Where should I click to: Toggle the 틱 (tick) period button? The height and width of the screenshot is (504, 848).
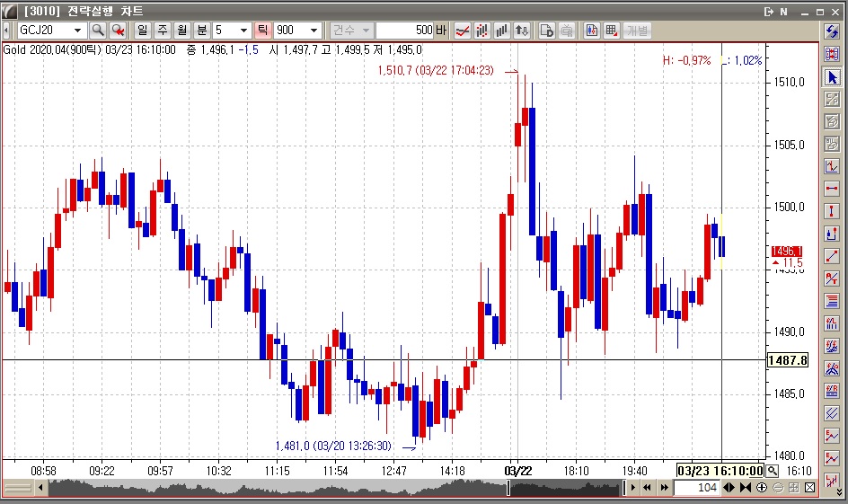coord(263,31)
